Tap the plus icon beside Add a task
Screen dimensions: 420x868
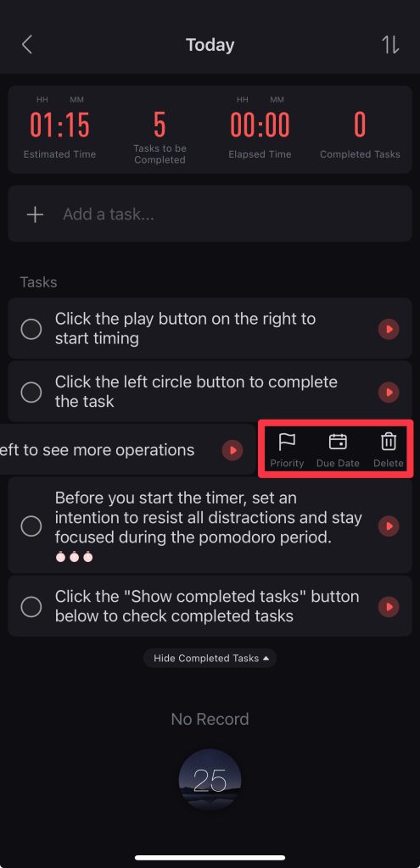[35, 214]
